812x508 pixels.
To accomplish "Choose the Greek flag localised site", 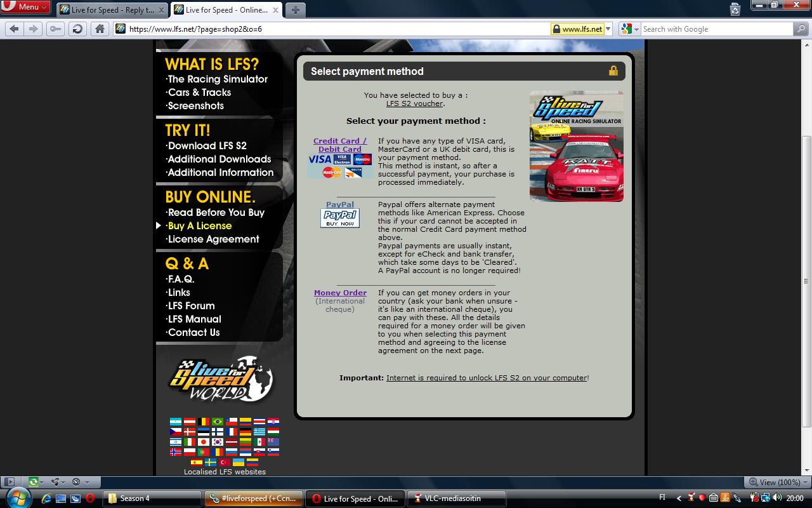I will [259, 431].
